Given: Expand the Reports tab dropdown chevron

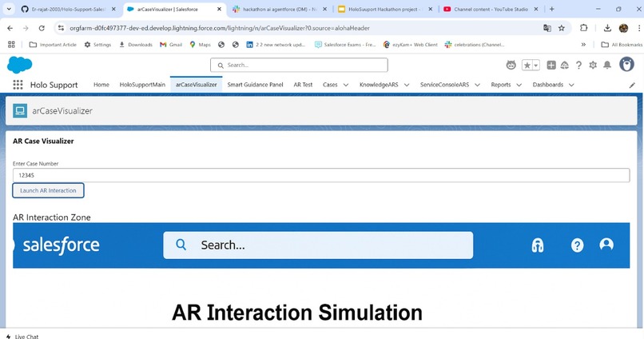Looking at the screenshot, I should coord(519,85).
